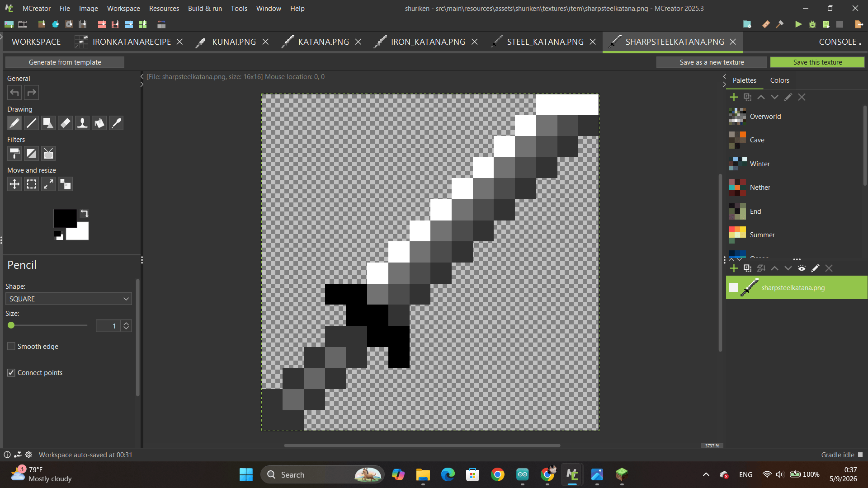Close the STEEL_KATANA.PNG tab

pos(593,42)
